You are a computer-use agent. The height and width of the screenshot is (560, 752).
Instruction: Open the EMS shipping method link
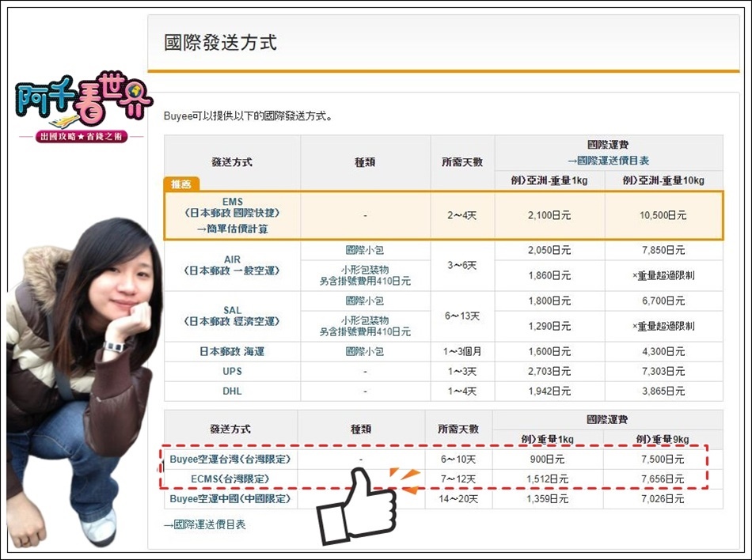(x=232, y=207)
